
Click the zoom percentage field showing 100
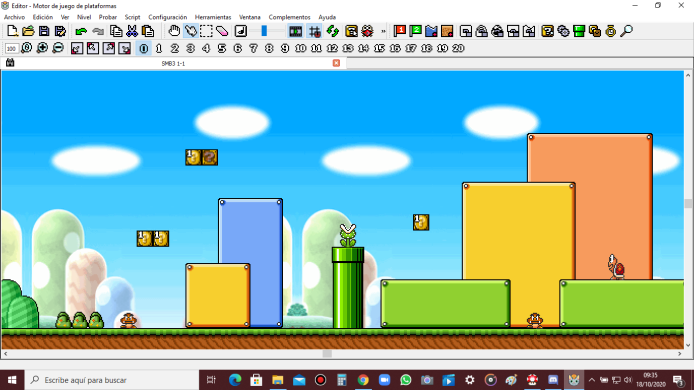[12, 48]
